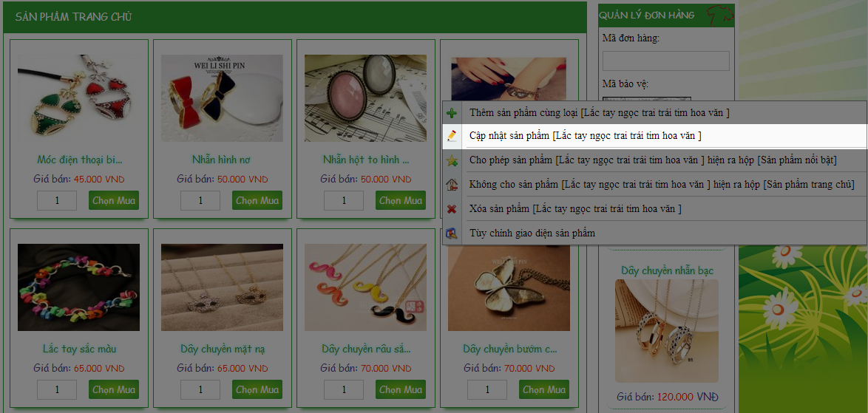Viewport: 868px width, 413px height.
Task: Click the pink oval ring product thumbnail
Action: tap(365, 98)
